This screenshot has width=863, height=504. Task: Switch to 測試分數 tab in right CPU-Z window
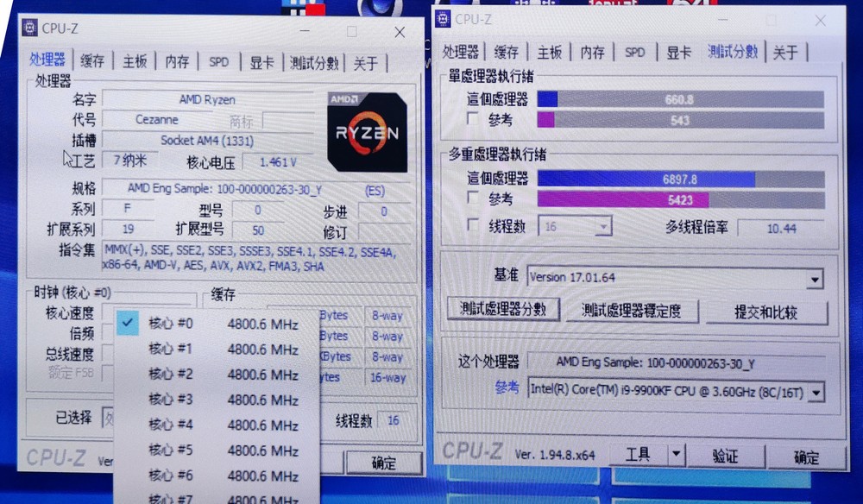click(733, 51)
